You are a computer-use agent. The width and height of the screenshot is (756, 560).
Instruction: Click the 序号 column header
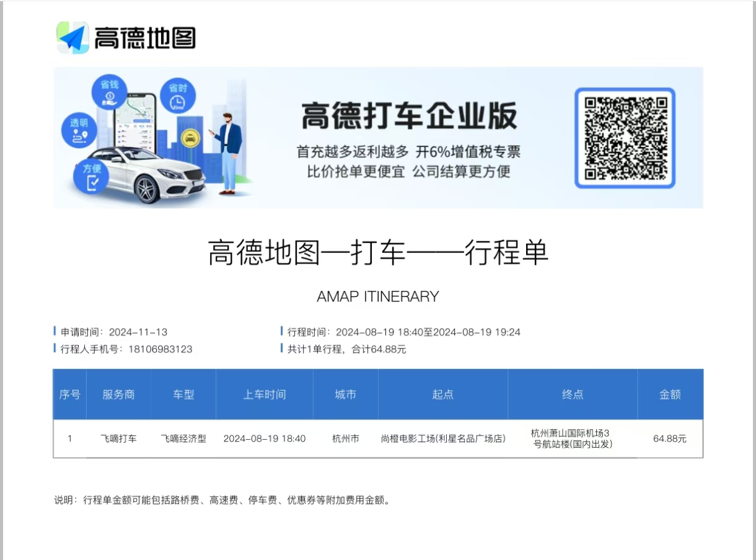tap(69, 394)
